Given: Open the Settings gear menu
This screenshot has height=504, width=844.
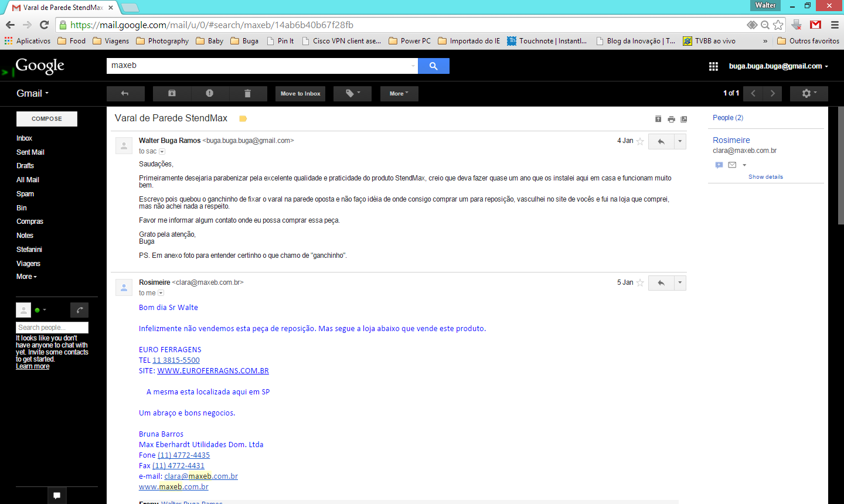Looking at the screenshot, I should tap(809, 94).
